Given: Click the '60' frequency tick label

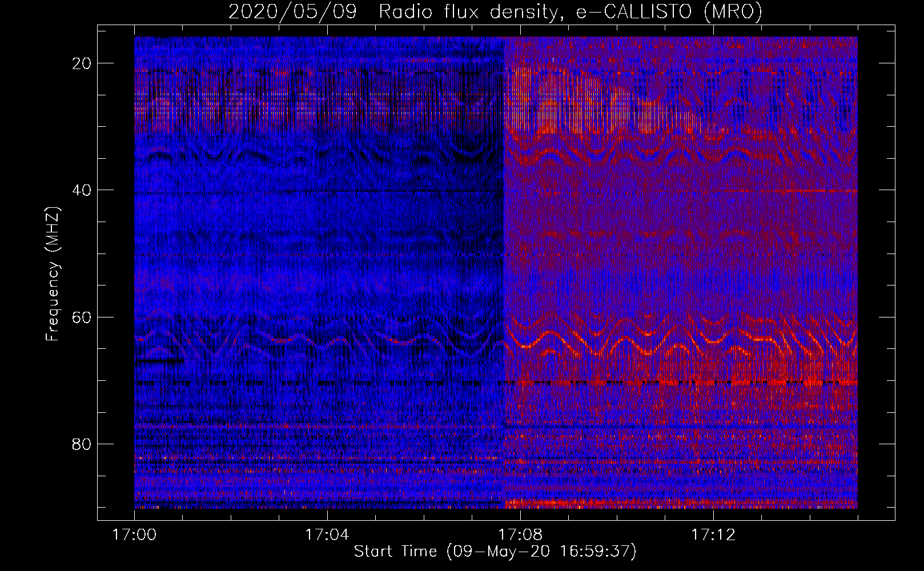Looking at the screenshot, I should tap(82, 317).
